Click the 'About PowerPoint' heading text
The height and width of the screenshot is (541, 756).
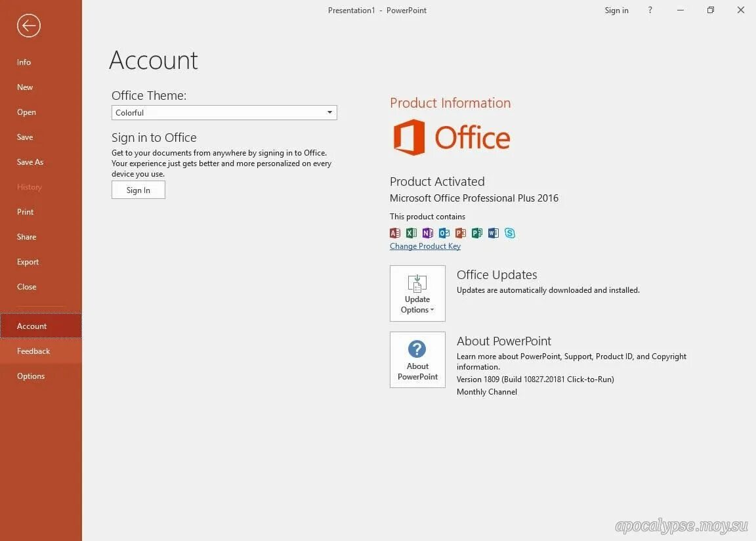pyautogui.click(x=504, y=341)
